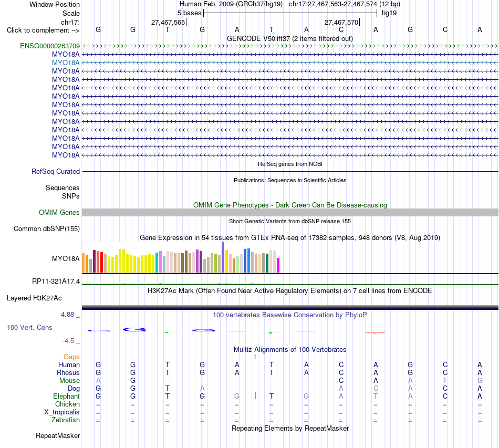Click the Sequences track label

click(63, 187)
